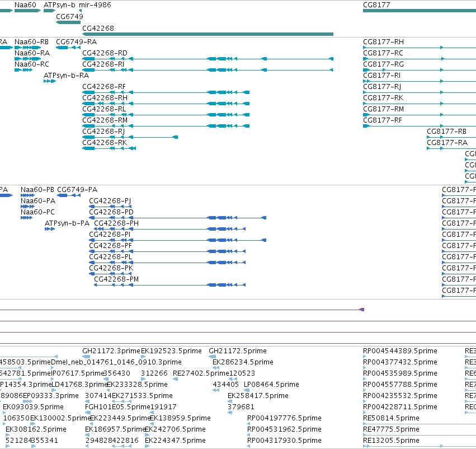Screen dimensions: 476x449
Task: Select transcript CG42268-RF label
Action: pyautogui.click(x=104, y=87)
